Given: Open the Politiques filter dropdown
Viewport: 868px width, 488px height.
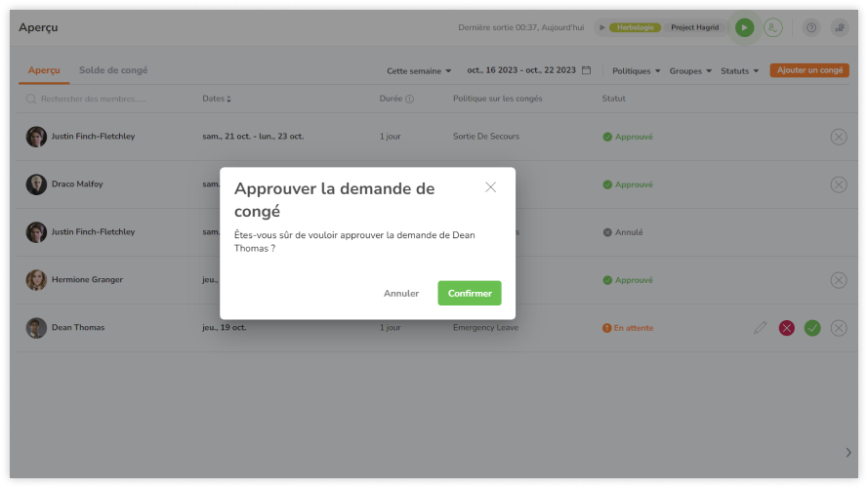Looking at the screenshot, I should point(636,70).
